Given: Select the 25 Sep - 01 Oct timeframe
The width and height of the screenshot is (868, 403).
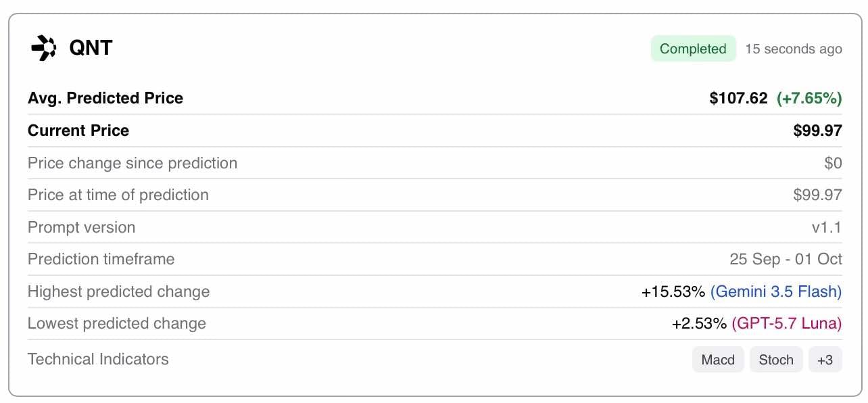Looking at the screenshot, I should (x=786, y=259).
